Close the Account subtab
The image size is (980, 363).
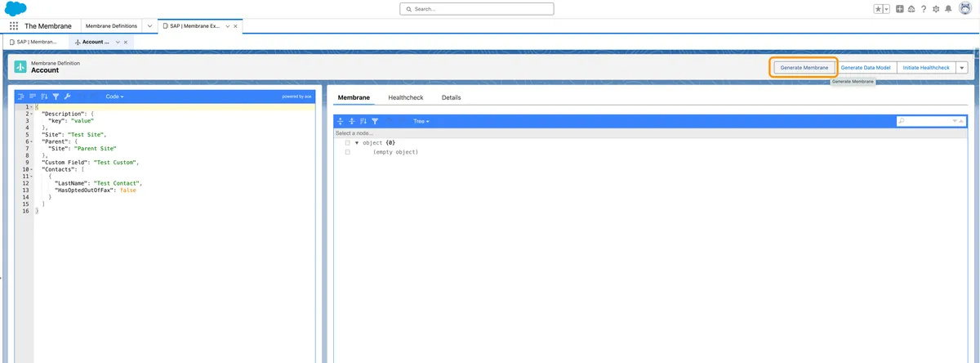[126, 42]
